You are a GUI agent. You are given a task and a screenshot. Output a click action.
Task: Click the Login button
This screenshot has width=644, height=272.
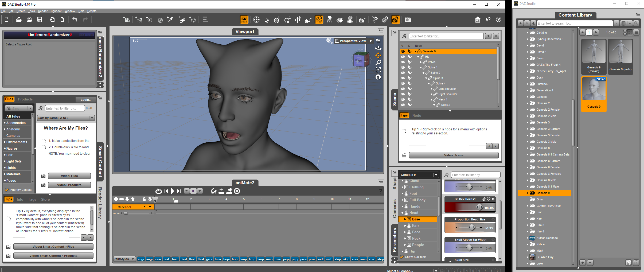86,99
